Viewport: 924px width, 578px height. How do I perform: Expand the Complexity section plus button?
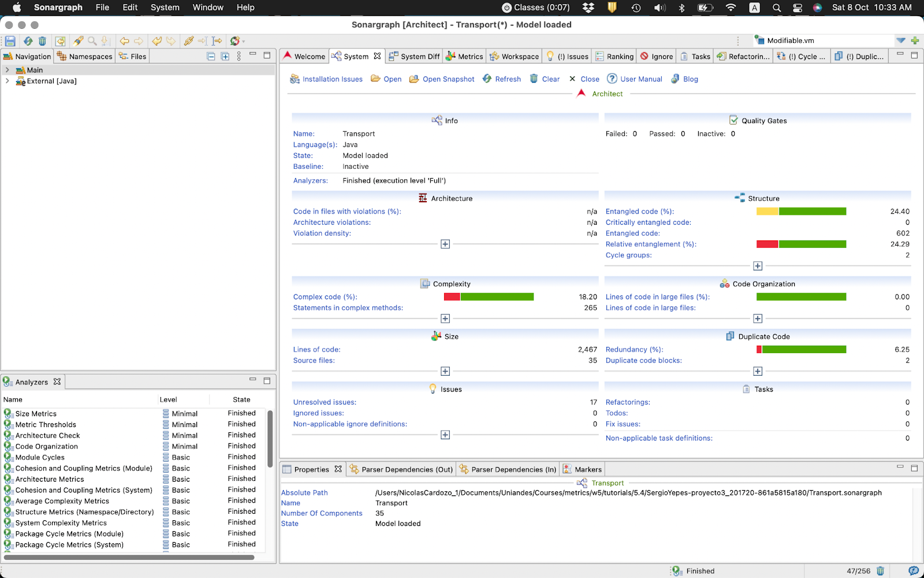pyautogui.click(x=445, y=318)
